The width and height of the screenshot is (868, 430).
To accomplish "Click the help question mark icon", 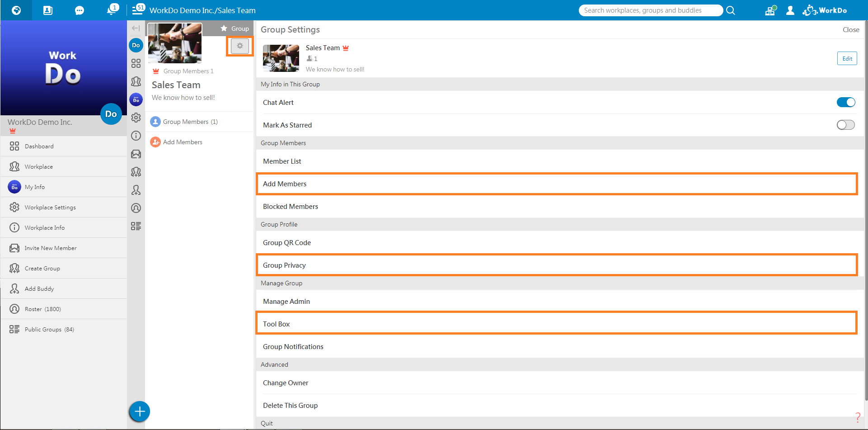I will click(x=858, y=417).
